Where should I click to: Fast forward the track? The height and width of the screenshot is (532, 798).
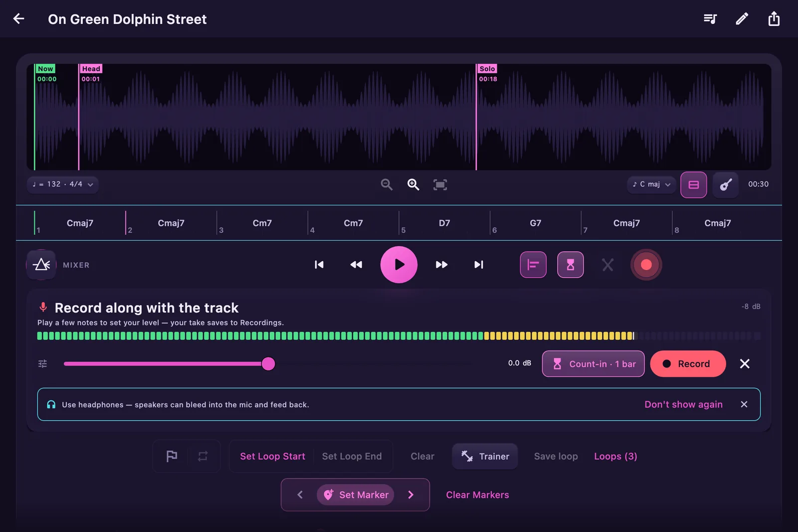pos(441,265)
